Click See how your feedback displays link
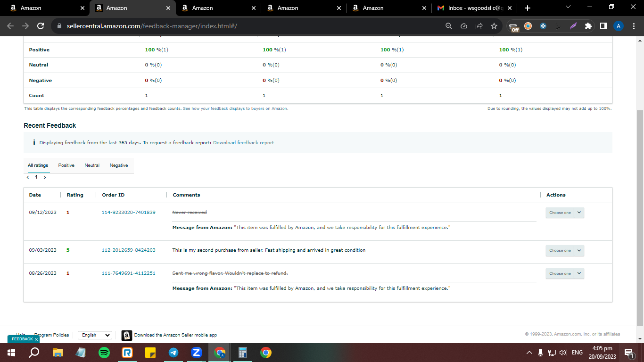The height and width of the screenshot is (362, 644). [235, 108]
